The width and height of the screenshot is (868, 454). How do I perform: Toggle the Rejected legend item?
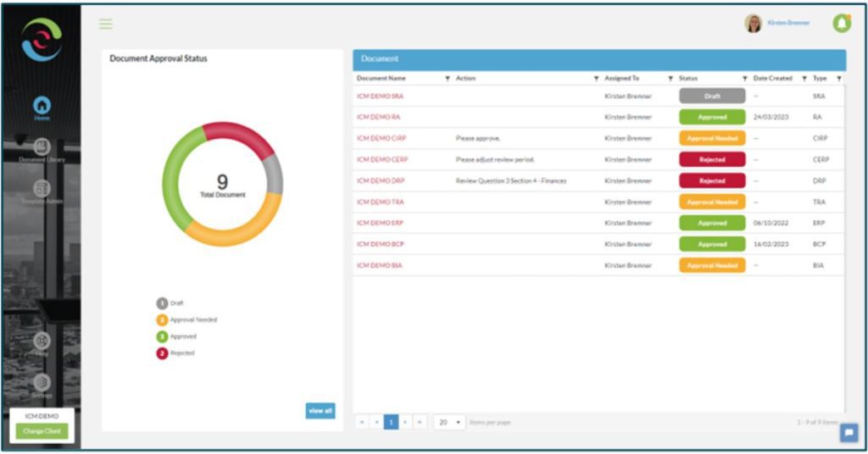point(175,353)
